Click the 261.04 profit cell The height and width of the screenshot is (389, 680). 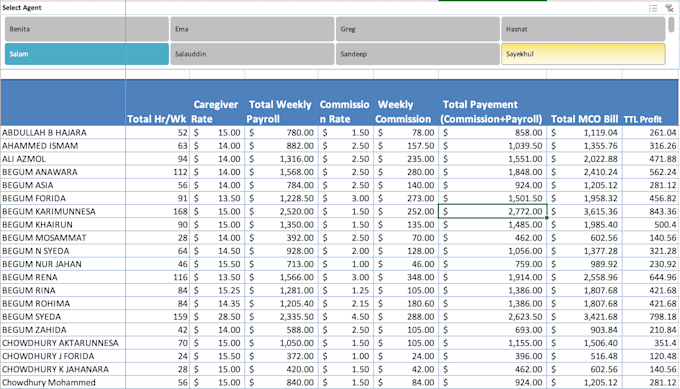(651, 132)
